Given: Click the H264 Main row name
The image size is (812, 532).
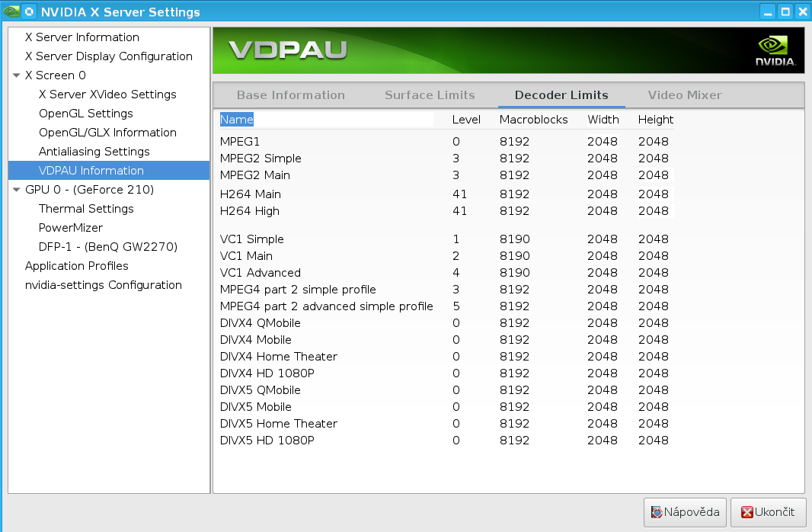Looking at the screenshot, I should [x=250, y=194].
